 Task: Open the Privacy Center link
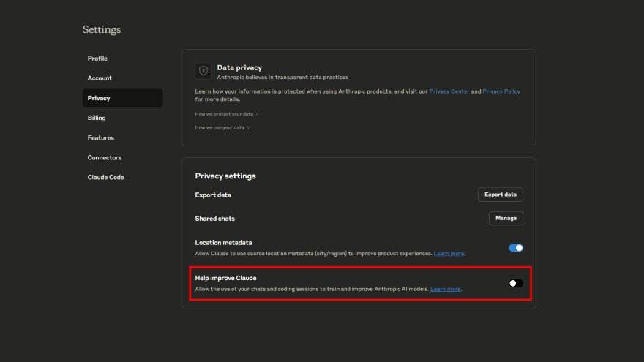[449, 91]
